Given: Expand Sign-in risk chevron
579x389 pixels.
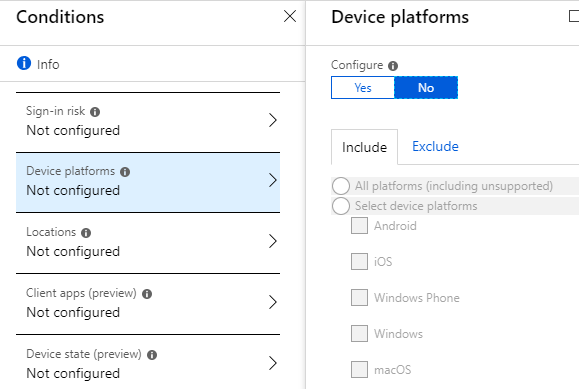Looking at the screenshot, I should [x=273, y=120].
